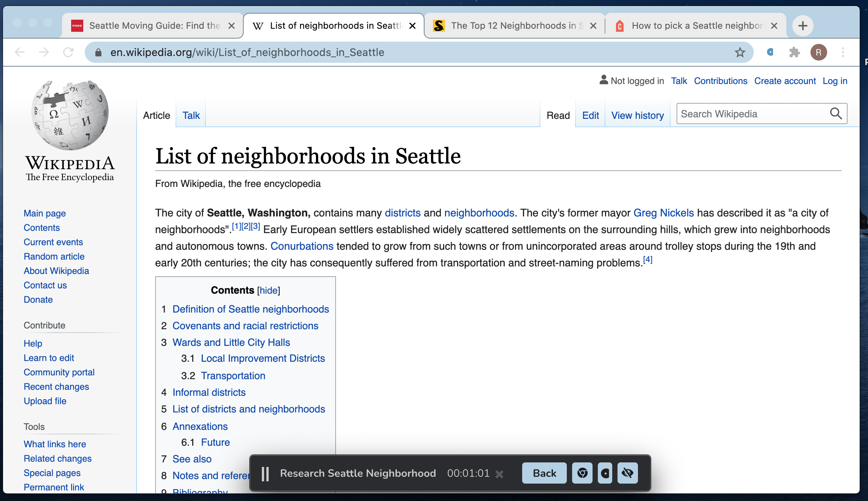
Task: Hide the table of contents section
Action: tap(268, 291)
